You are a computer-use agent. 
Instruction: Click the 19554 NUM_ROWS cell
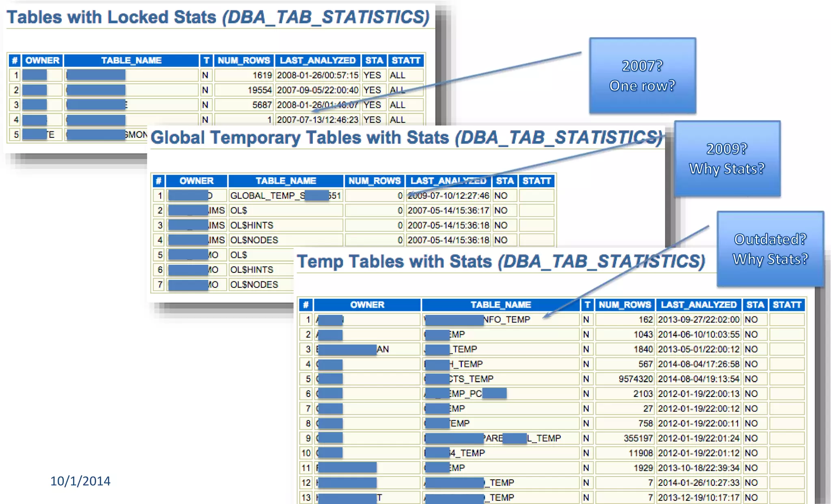pos(259,90)
